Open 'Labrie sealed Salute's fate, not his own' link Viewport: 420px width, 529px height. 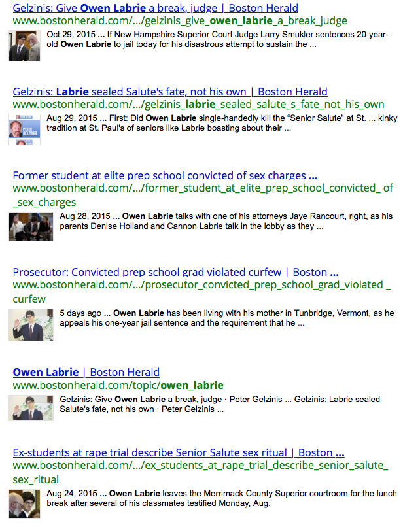click(x=170, y=92)
